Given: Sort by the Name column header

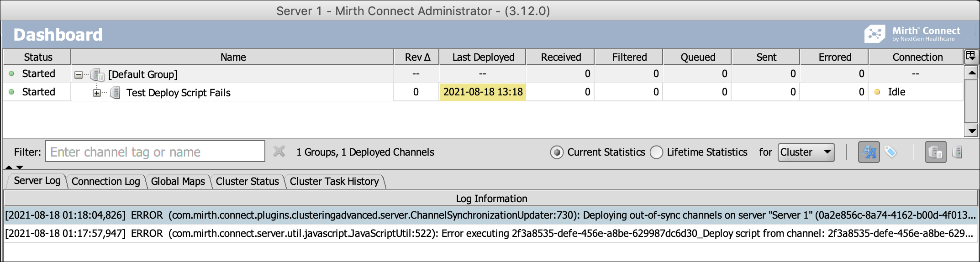Looking at the screenshot, I should [232, 57].
